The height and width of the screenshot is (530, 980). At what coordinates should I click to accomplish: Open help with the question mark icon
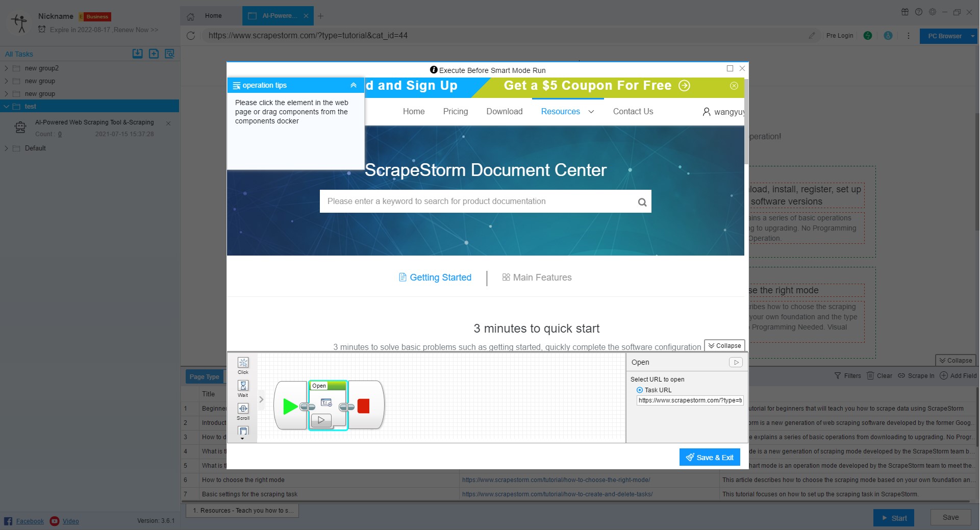pos(918,12)
